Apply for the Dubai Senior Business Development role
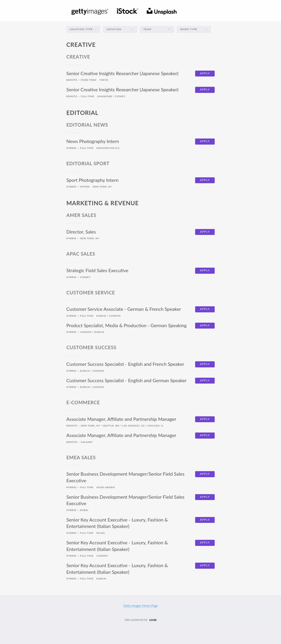This screenshot has height=644, width=281. point(205,497)
